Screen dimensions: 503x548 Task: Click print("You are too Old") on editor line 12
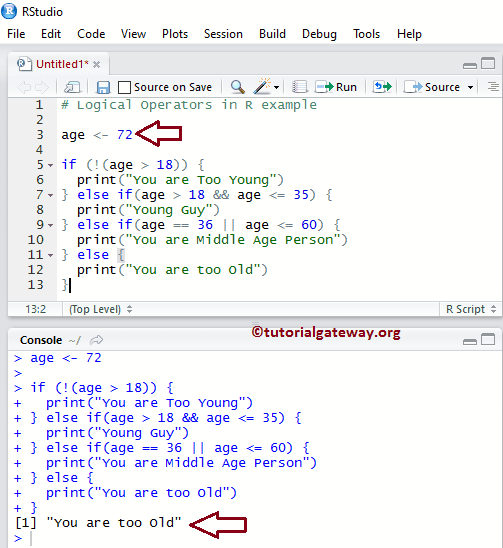(x=172, y=270)
